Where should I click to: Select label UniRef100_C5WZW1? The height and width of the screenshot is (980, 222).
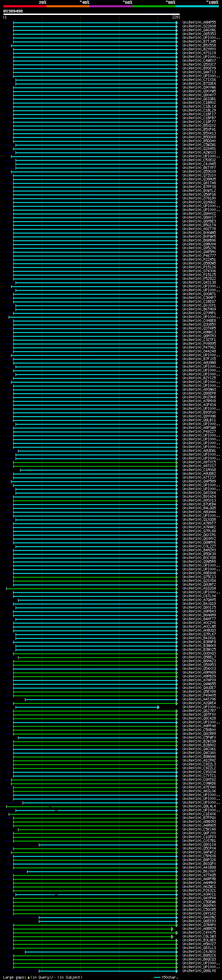coord(199,145)
